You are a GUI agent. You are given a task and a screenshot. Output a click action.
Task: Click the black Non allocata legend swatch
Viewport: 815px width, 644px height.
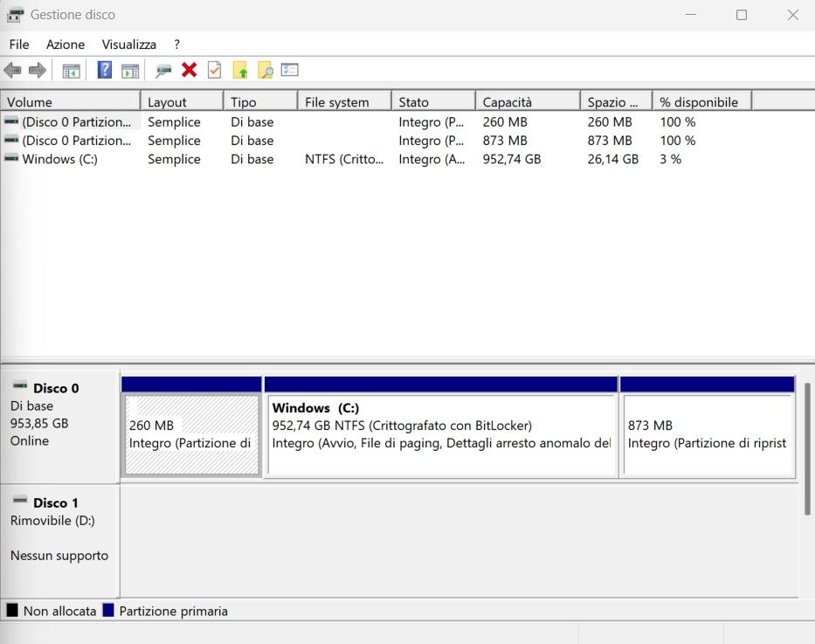[12, 610]
